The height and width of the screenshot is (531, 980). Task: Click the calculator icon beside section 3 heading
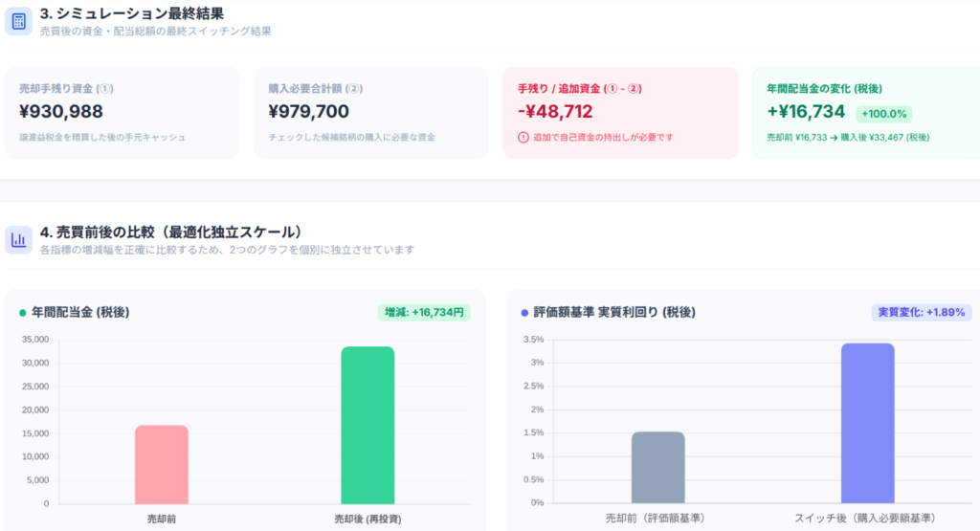click(x=19, y=21)
